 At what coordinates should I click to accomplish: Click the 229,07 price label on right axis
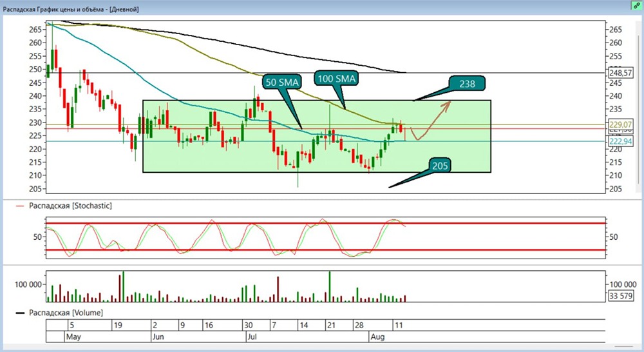(x=620, y=124)
